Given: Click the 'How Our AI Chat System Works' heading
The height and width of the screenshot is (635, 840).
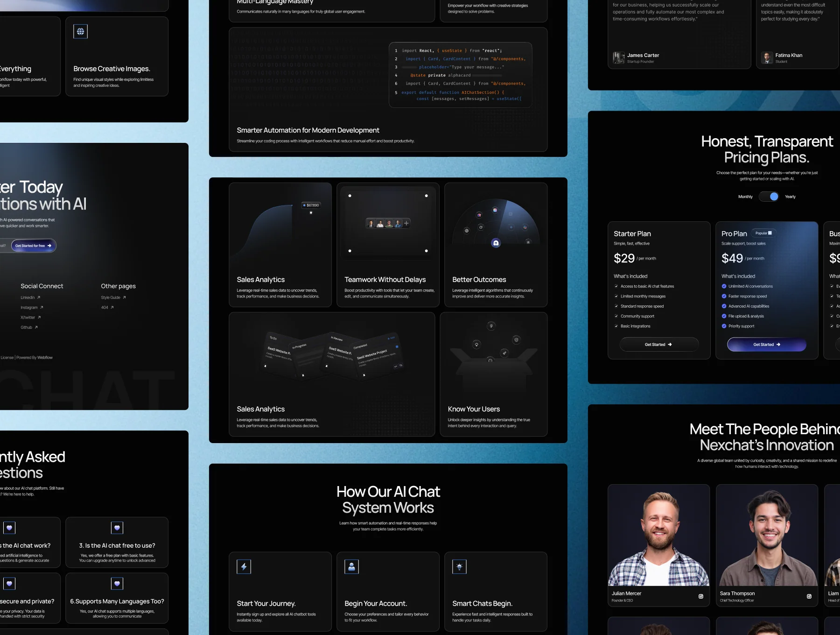Looking at the screenshot, I should (388, 500).
